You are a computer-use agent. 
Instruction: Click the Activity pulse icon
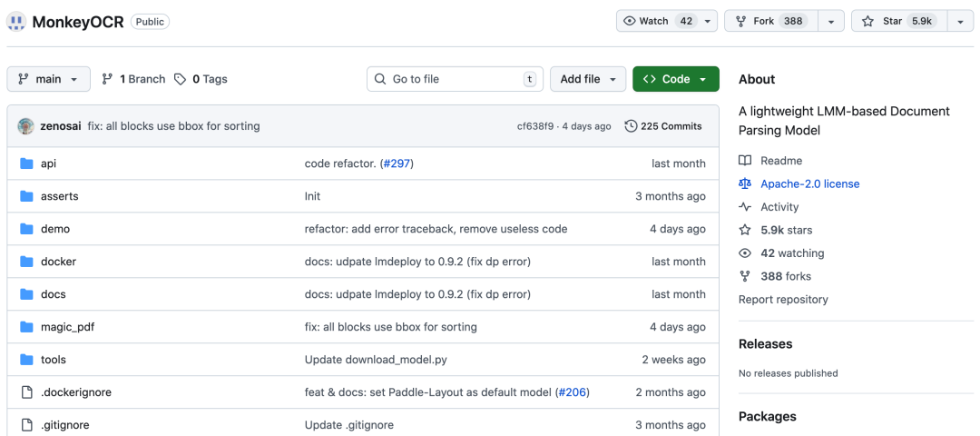(745, 207)
